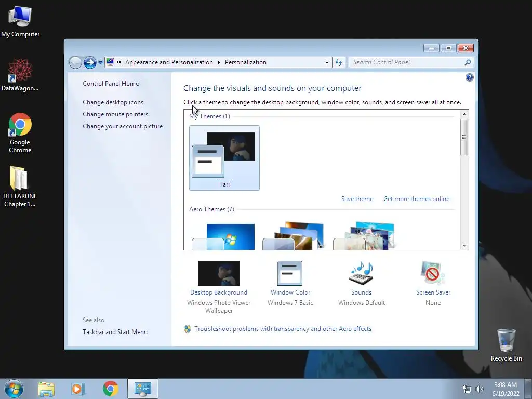Click the Screen Saver link text
This screenshot has width=532, height=399.
click(433, 292)
